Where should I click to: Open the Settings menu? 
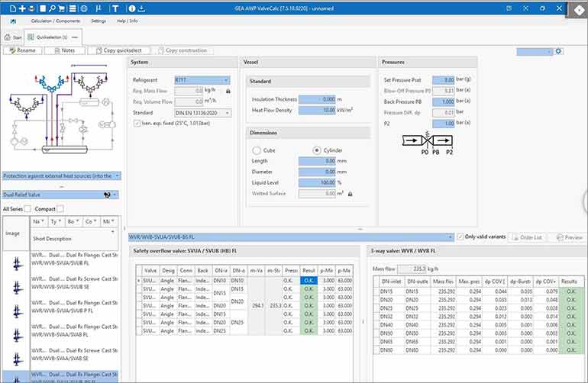coord(99,21)
